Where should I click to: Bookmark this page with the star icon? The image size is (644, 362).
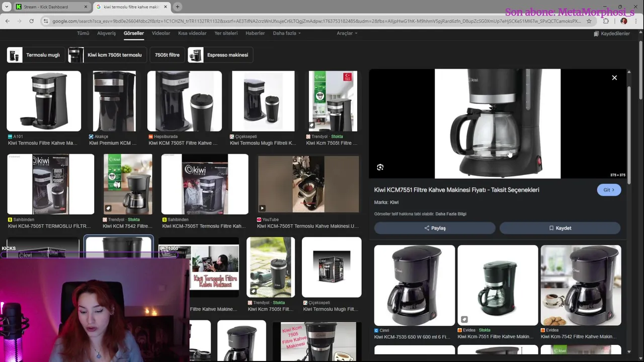tap(589, 21)
